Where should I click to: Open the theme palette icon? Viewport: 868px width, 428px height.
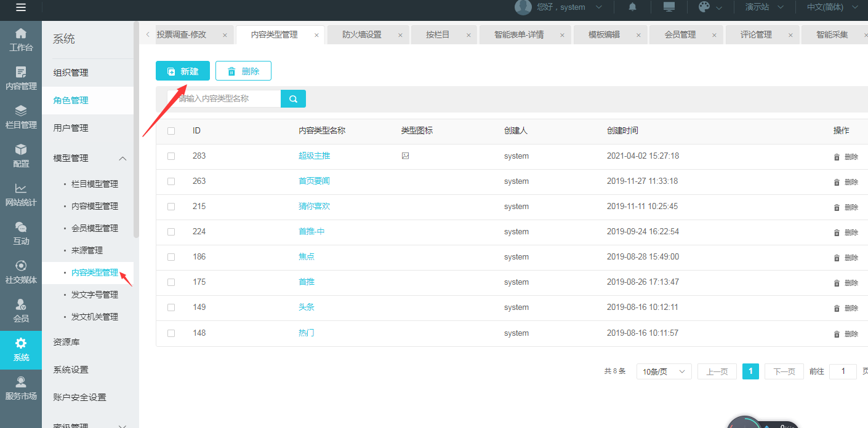coord(704,7)
